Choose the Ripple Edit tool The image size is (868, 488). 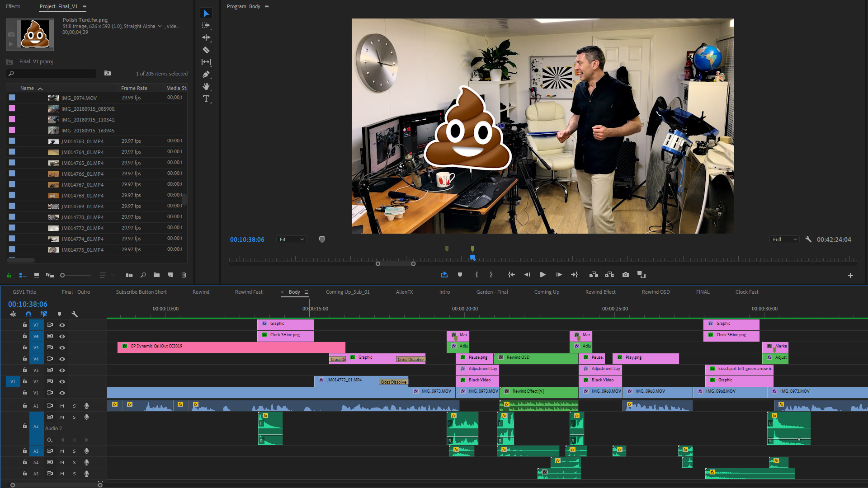(x=206, y=38)
